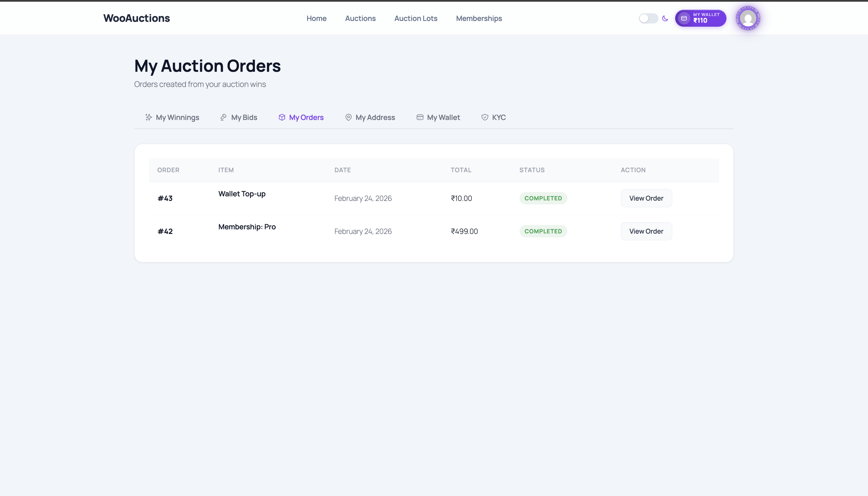Viewport: 868px width, 496px height.
Task: Click the package icon beside My Orders
Action: [x=282, y=117]
